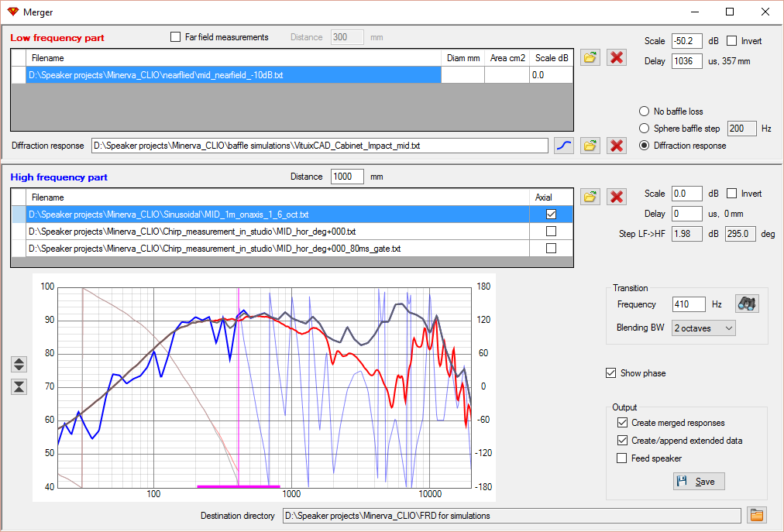
Task: Click chart vertical expand arrows icon
Action: pos(19,364)
